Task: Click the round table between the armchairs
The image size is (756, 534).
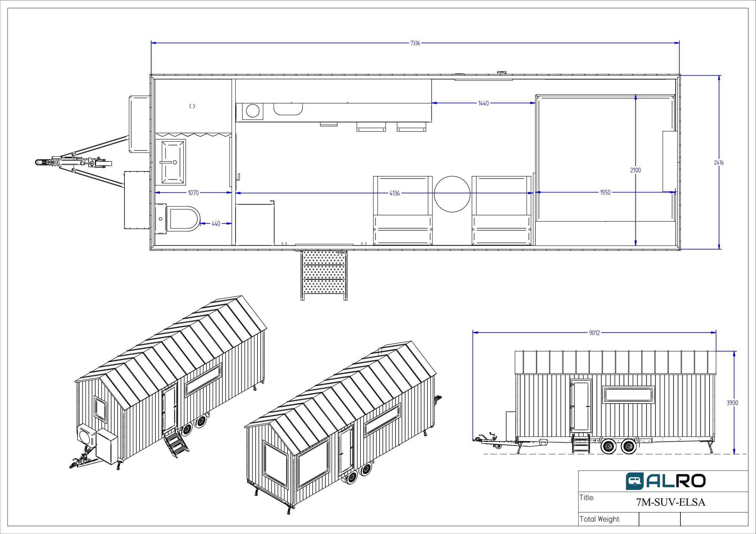Action: point(452,194)
